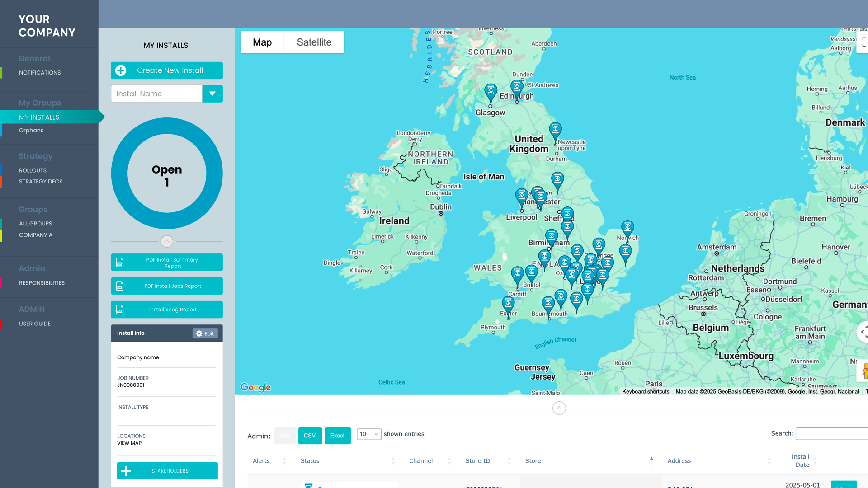Image resolution: width=868 pixels, height=488 pixels.
Task: Switch to Map view tab
Action: pos(262,42)
